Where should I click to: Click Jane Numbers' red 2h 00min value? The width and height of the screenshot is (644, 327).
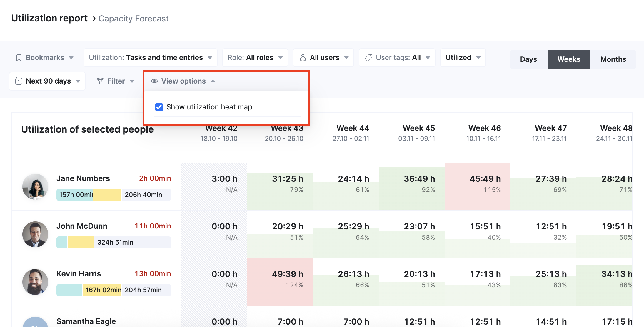pyautogui.click(x=155, y=178)
